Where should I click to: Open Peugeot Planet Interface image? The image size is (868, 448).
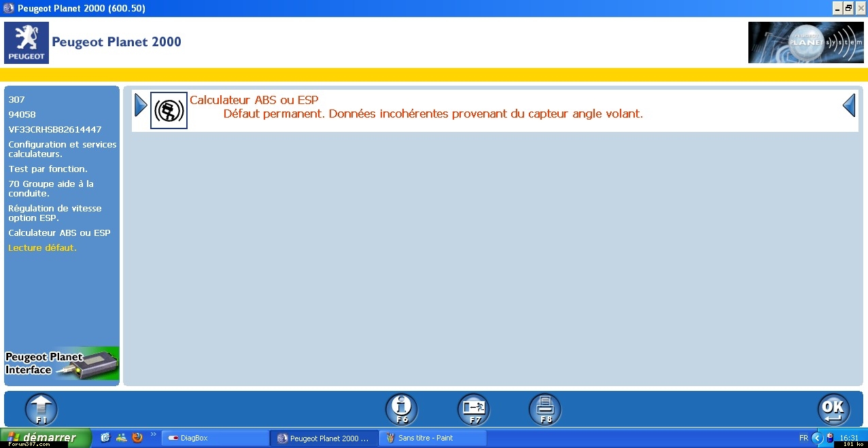[x=62, y=364]
